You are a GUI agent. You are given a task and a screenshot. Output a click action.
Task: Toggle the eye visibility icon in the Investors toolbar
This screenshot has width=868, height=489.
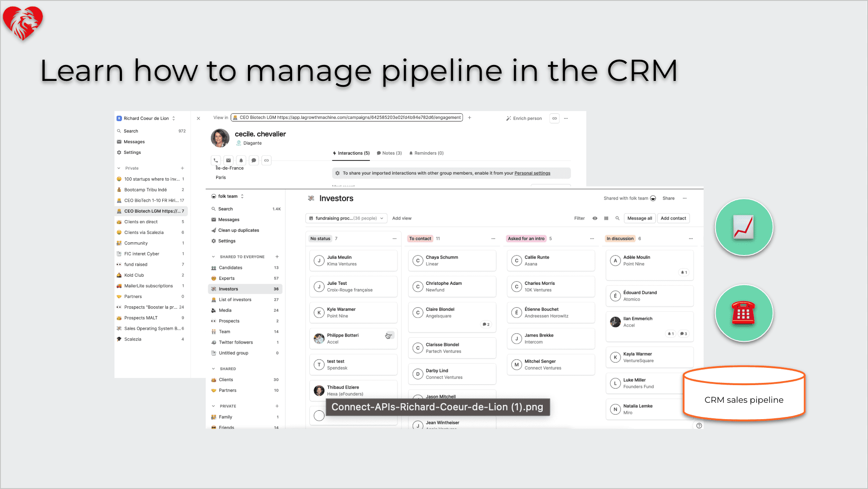[x=595, y=218]
